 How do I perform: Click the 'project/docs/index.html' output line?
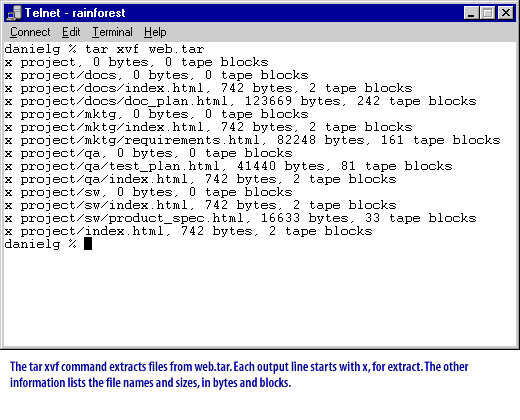[208, 88]
